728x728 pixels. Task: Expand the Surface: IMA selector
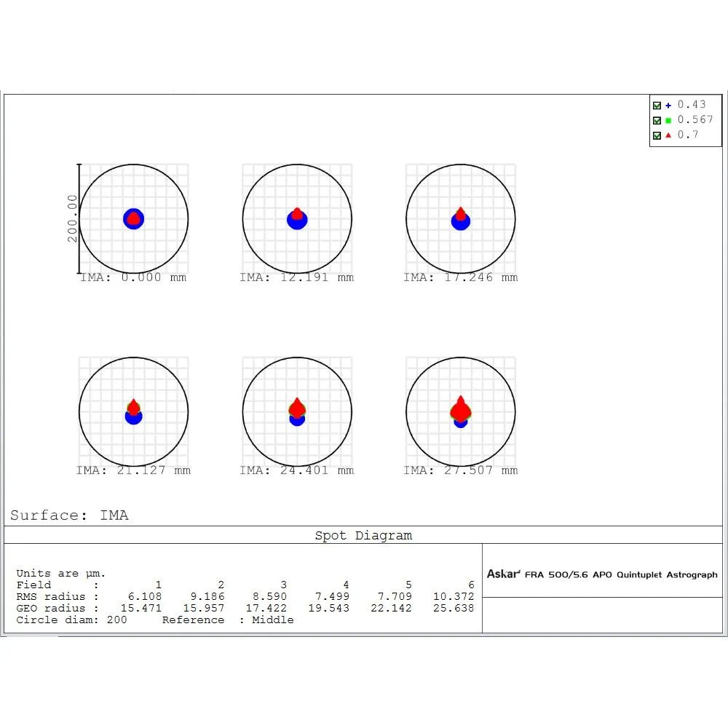click(x=69, y=515)
